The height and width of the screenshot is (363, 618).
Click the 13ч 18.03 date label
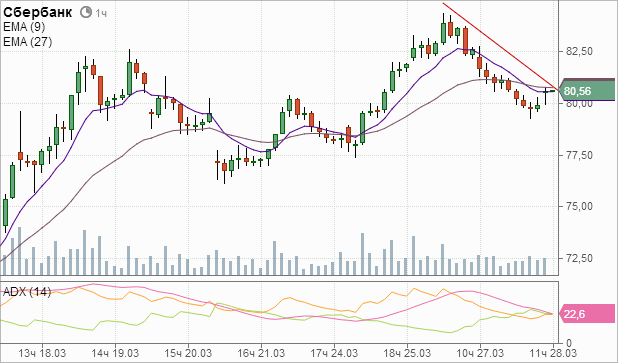click(42, 353)
